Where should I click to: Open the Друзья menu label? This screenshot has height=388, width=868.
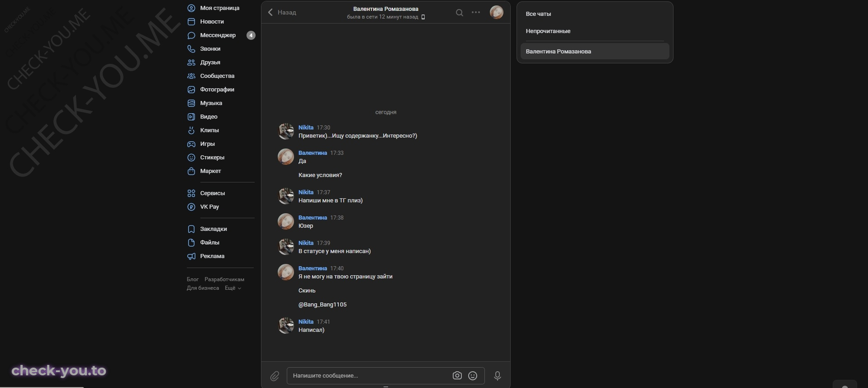pyautogui.click(x=210, y=62)
